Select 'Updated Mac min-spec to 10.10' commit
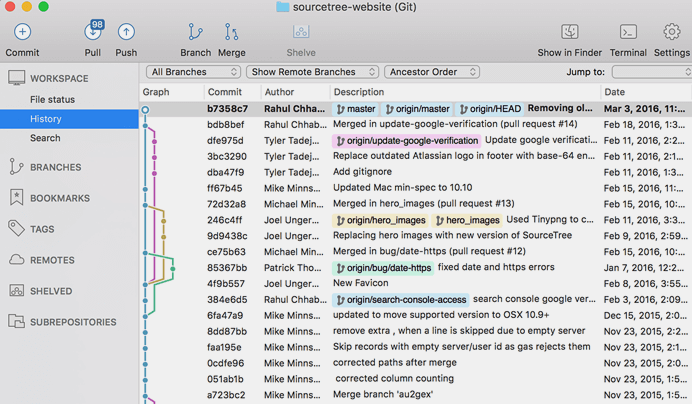 [x=416, y=188]
